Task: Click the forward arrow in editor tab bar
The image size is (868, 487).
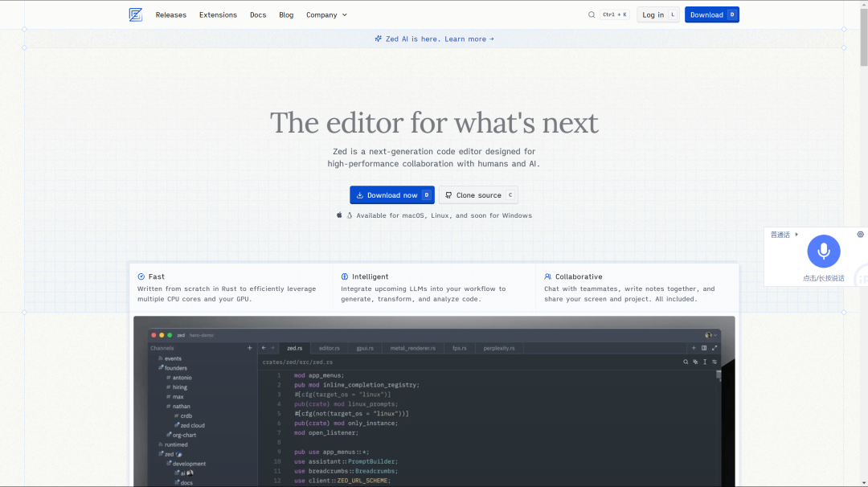Action: (272, 348)
